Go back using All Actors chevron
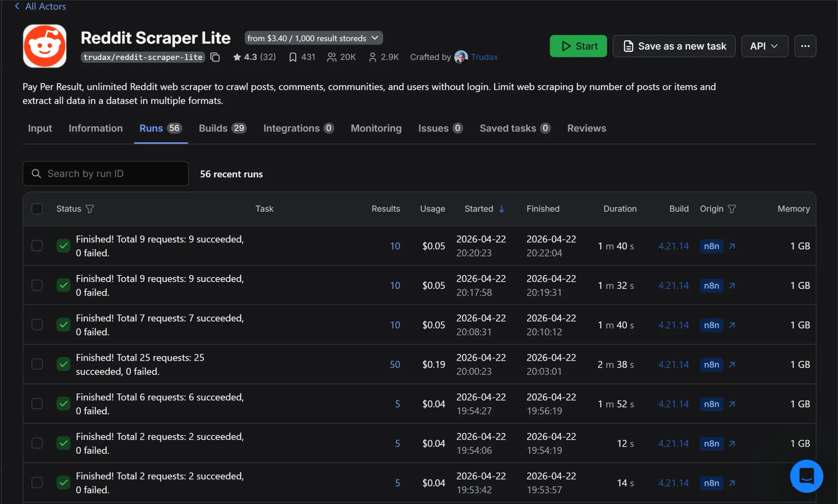 pyautogui.click(x=17, y=6)
